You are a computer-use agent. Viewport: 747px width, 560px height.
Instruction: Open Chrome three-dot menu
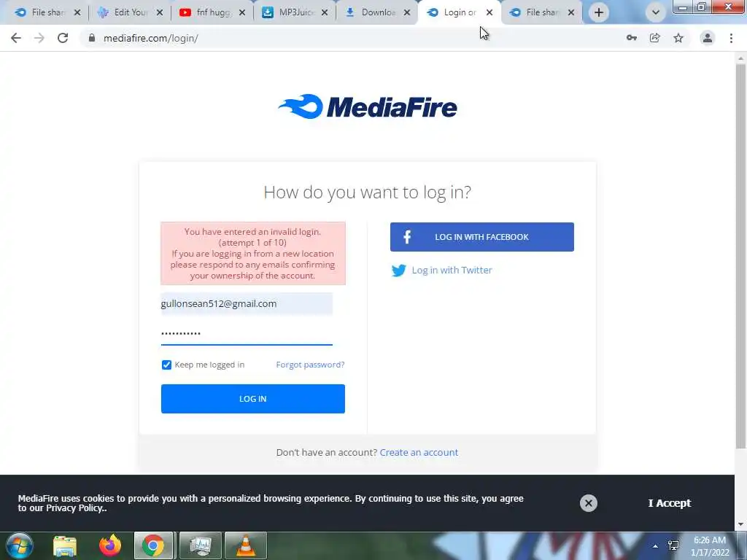pyautogui.click(x=731, y=38)
